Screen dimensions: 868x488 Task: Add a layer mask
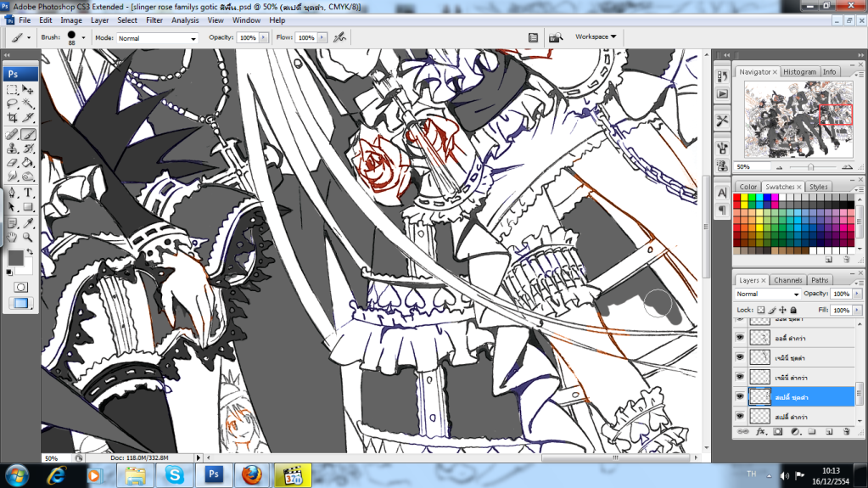(778, 431)
